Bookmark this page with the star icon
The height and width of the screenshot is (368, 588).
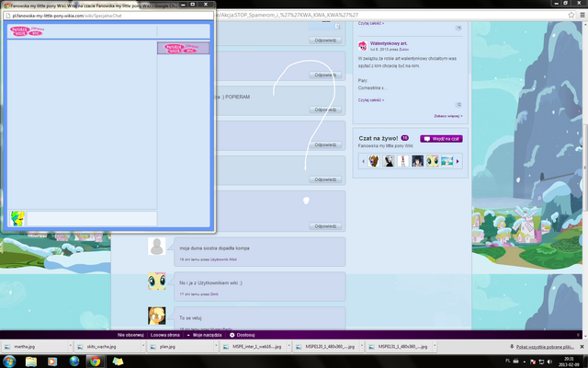(x=571, y=15)
